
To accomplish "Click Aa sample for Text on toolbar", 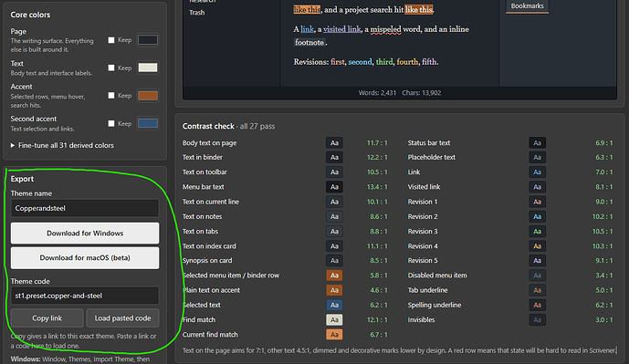I will (334, 172).
